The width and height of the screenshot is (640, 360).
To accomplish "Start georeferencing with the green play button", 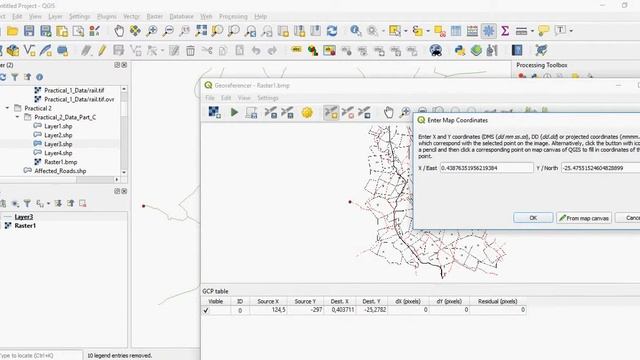I will pos(234,112).
